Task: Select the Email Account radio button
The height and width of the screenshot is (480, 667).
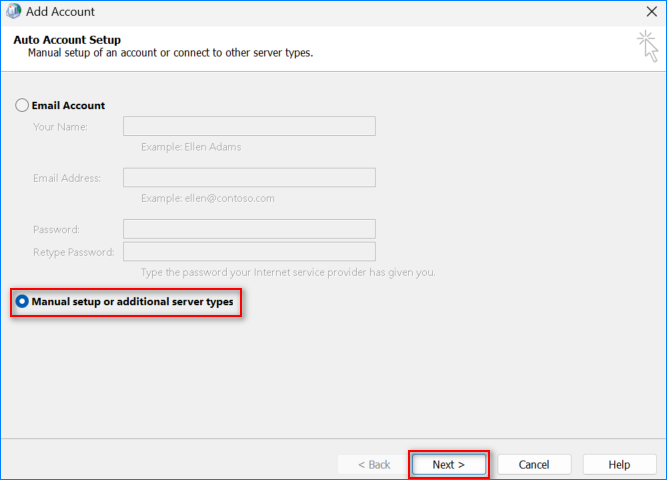Action: pyautogui.click(x=22, y=105)
